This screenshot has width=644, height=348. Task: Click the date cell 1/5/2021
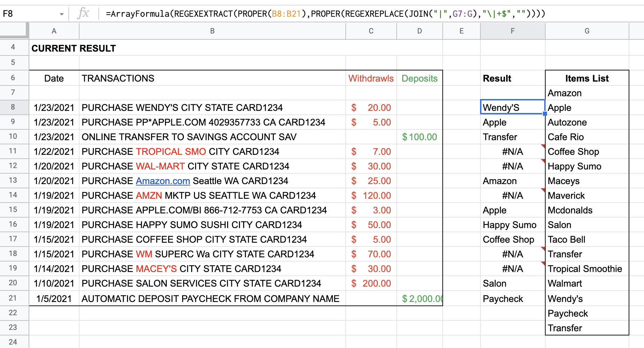[x=54, y=298]
